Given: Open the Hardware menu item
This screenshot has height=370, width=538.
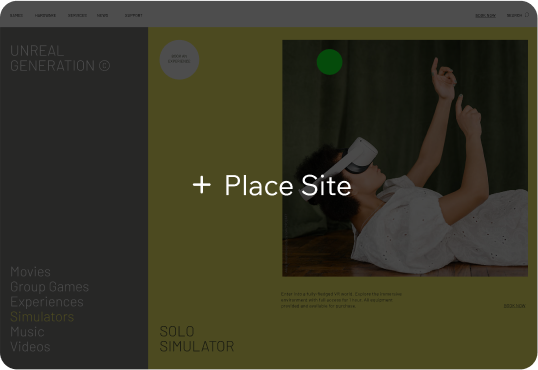Looking at the screenshot, I should [x=45, y=15].
